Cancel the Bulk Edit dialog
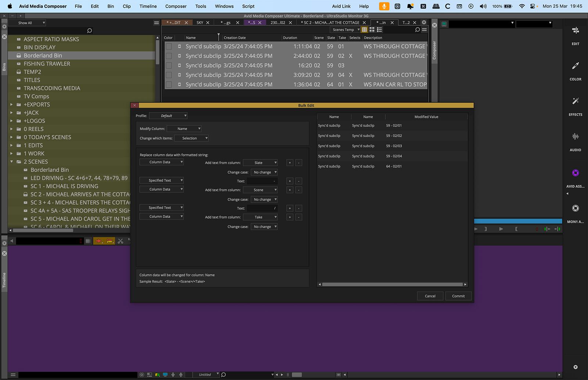The image size is (588, 380). click(430, 296)
